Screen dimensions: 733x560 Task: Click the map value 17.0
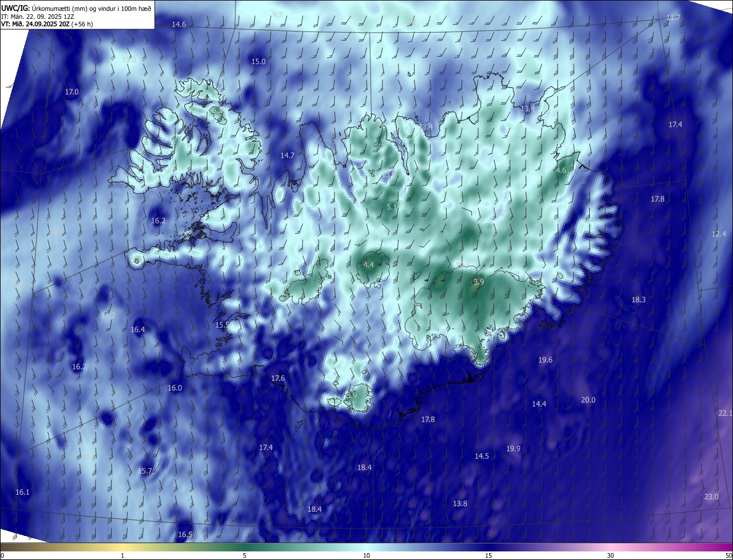tap(72, 92)
